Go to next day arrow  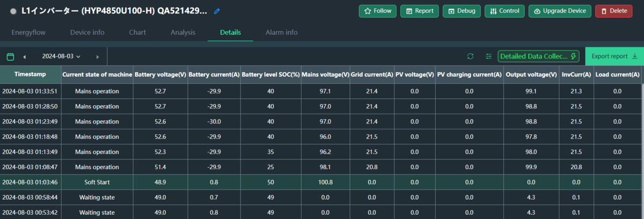click(97, 56)
